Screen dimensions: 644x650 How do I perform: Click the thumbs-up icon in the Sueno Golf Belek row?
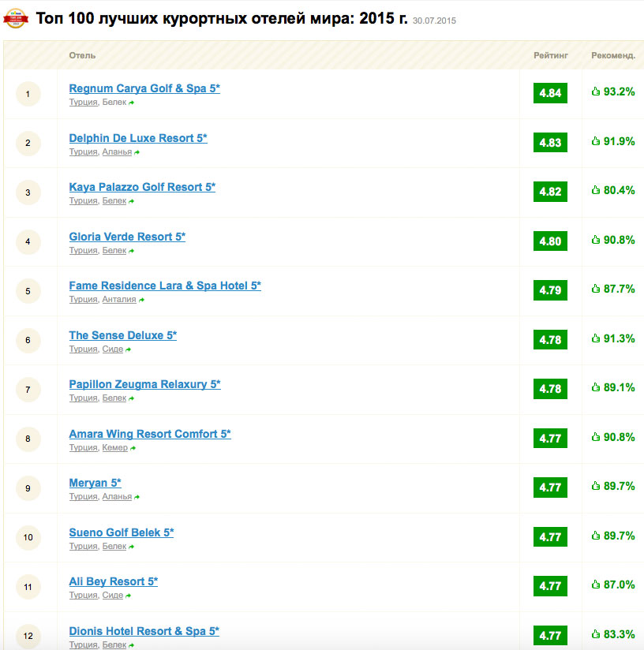pyautogui.click(x=596, y=536)
